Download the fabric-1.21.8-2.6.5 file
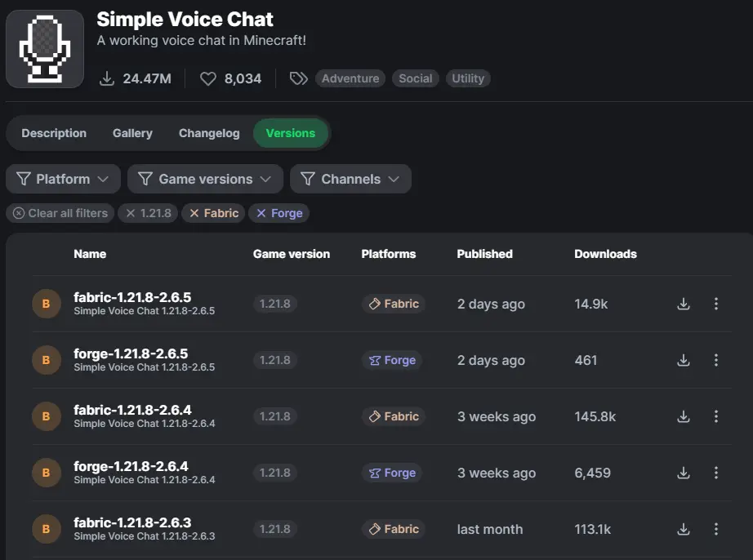Screen dimensions: 753x560 (684, 304)
